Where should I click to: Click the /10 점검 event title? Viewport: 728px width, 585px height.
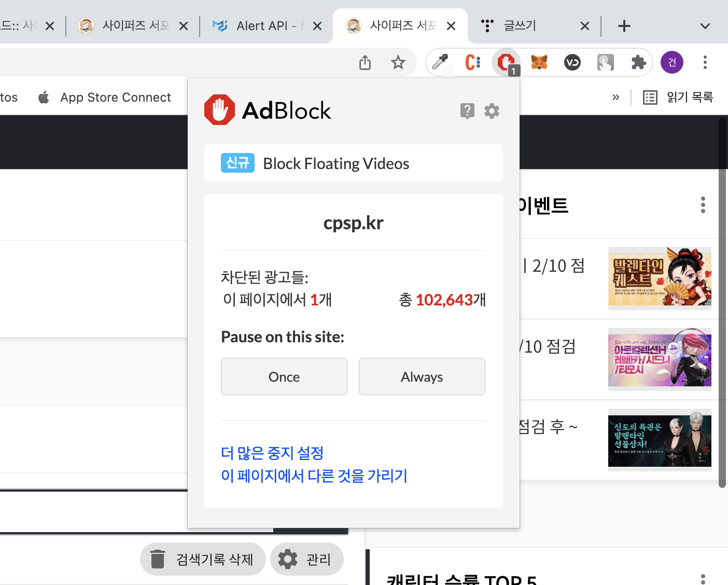click(x=548, y=346)
